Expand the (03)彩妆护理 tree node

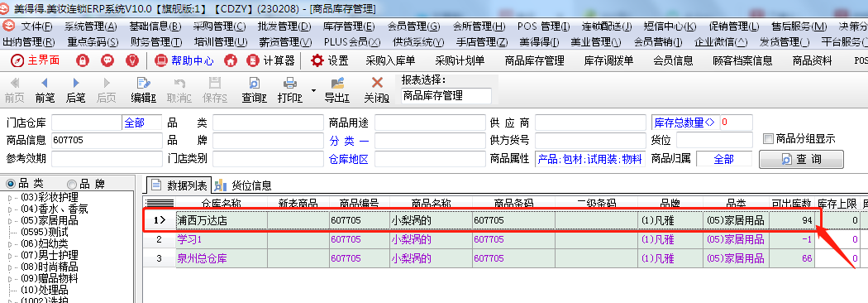pos(9,197)
